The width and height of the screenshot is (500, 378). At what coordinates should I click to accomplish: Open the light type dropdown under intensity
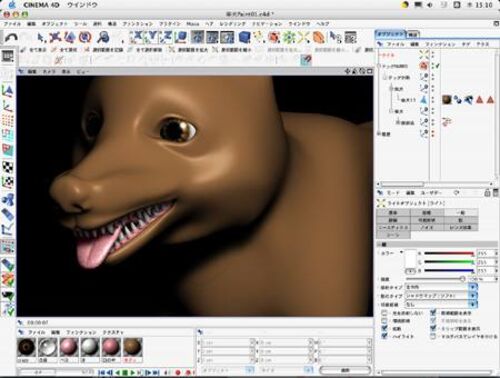[x=441, y=287]
